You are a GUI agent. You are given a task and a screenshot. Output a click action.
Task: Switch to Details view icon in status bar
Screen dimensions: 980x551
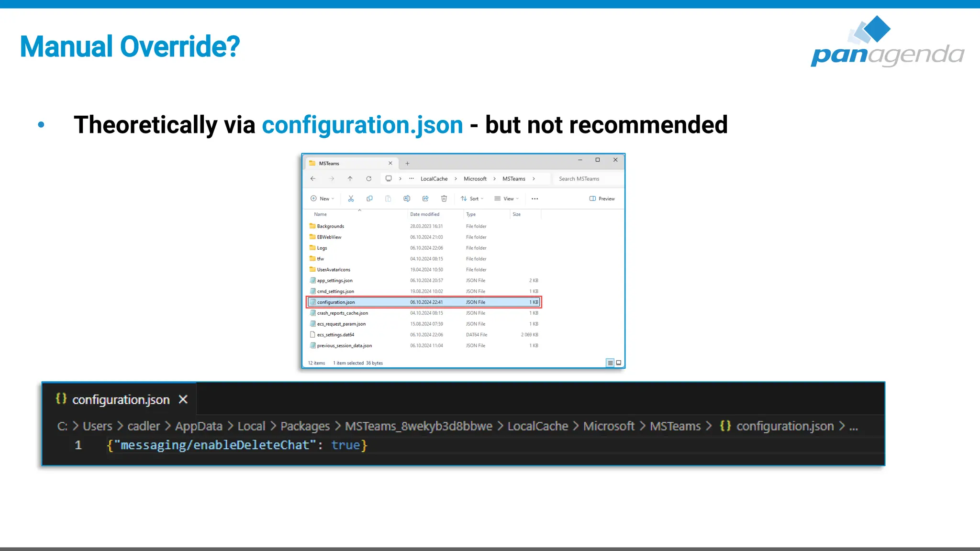pos(610,363)
